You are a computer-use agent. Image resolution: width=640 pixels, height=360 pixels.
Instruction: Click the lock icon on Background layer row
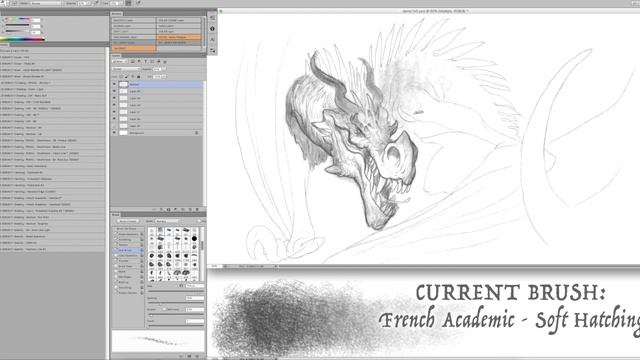[196, 133]
